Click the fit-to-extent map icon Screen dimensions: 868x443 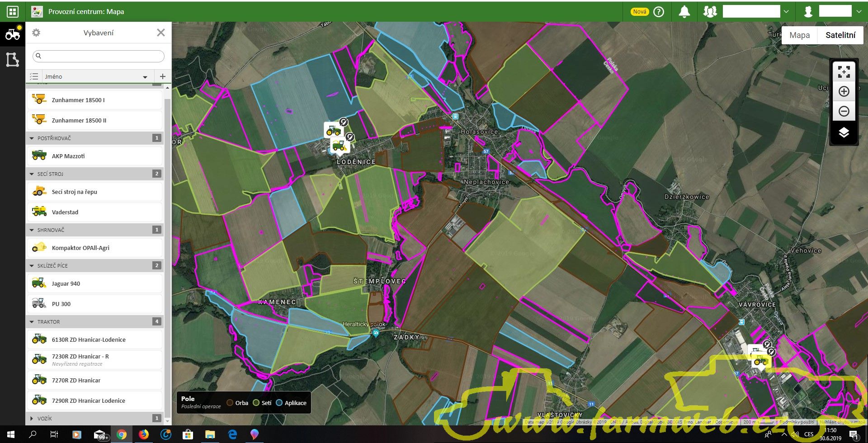(844, 72)
